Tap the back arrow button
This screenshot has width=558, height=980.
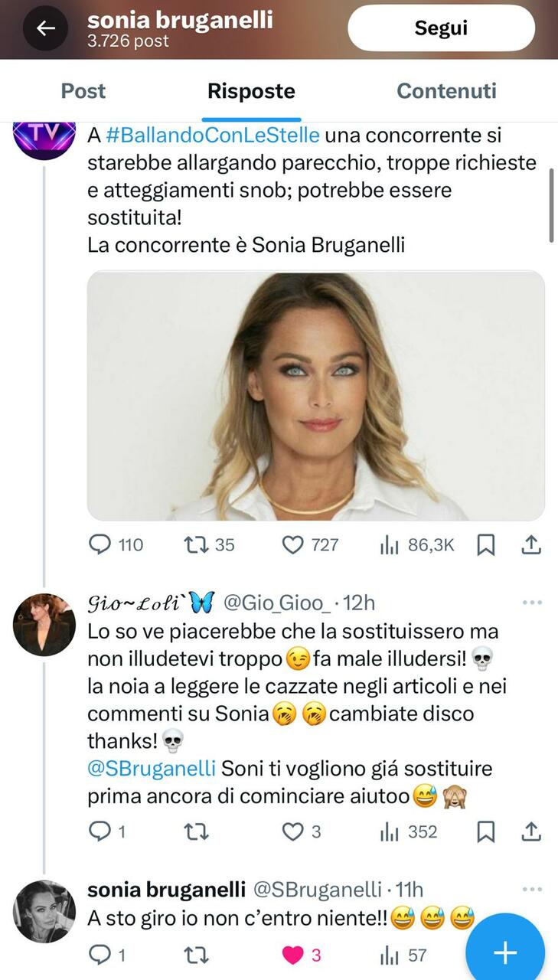[46, 28]
